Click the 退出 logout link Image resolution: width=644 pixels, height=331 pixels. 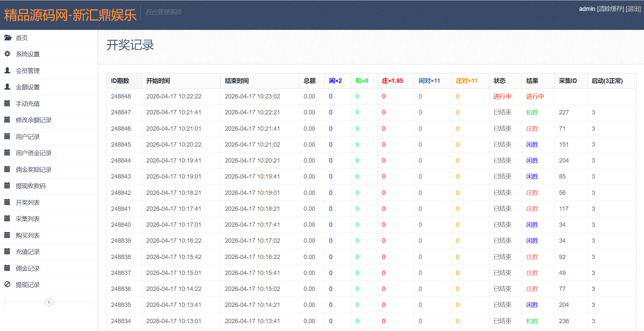point(633,9)
